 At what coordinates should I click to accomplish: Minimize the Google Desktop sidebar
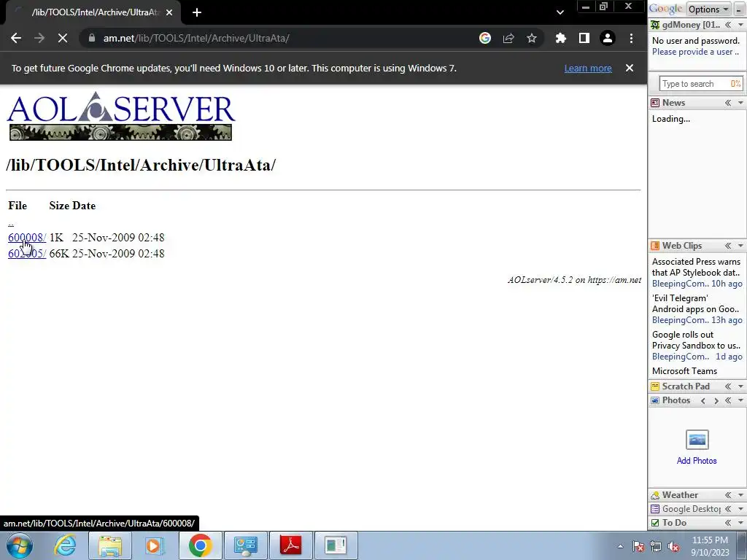[738, 9]
